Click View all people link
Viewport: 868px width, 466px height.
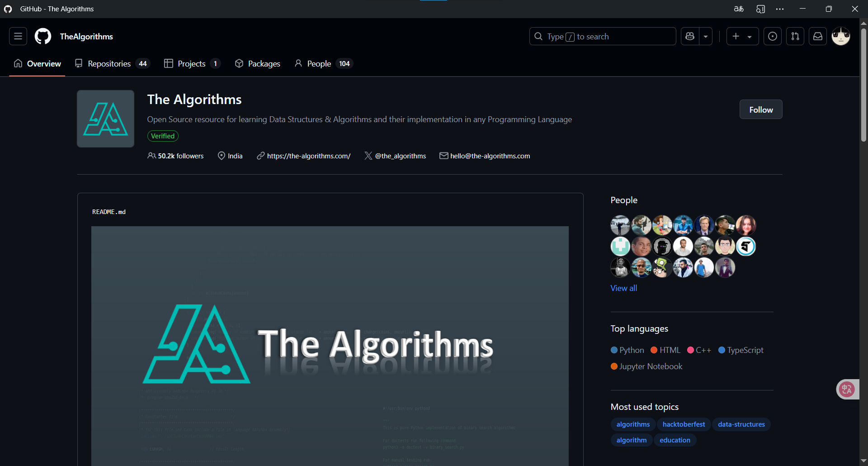(623, 288)
